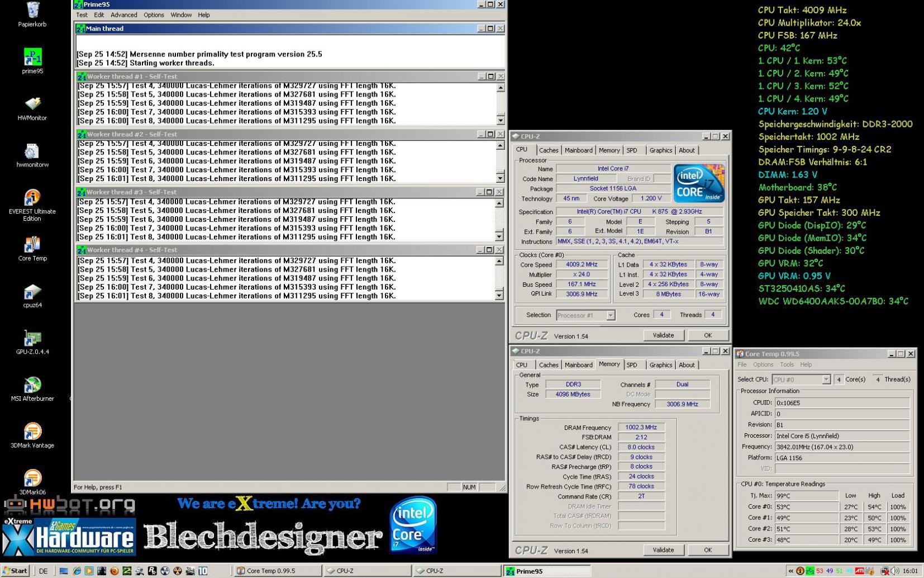Open the Edit menu in Prime95
Image resolution: width=924 pixels, height=578 pixels.
[x=99, y=15]
